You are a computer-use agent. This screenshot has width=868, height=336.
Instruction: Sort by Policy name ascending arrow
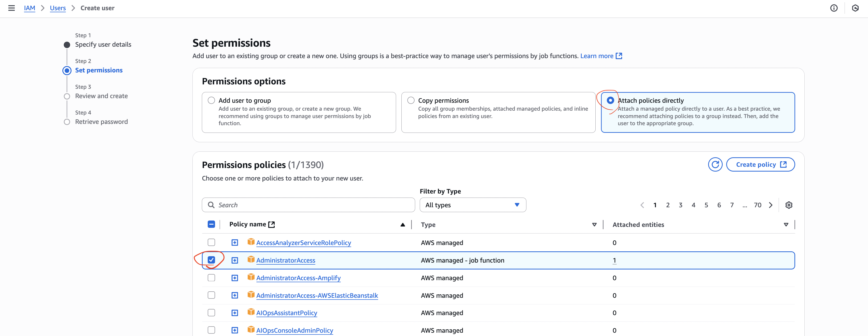pos(402,225)
